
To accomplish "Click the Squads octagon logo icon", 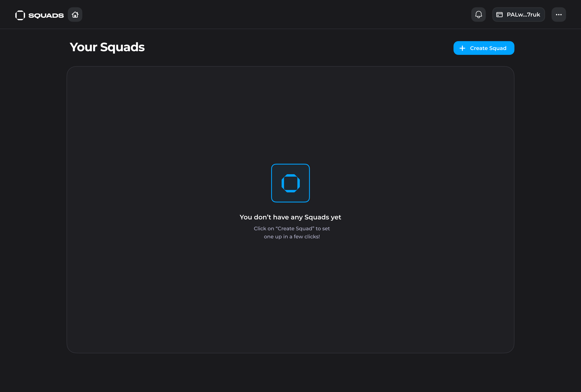I will (x=20, y=15).
